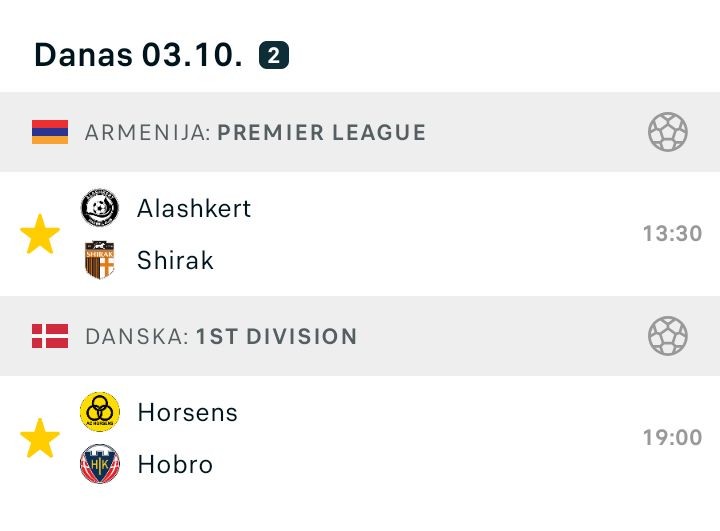Click the 19:00 kickoff time
Image resolution: width=720 pixels, height=531 pixels.
(x=672, y=438)
